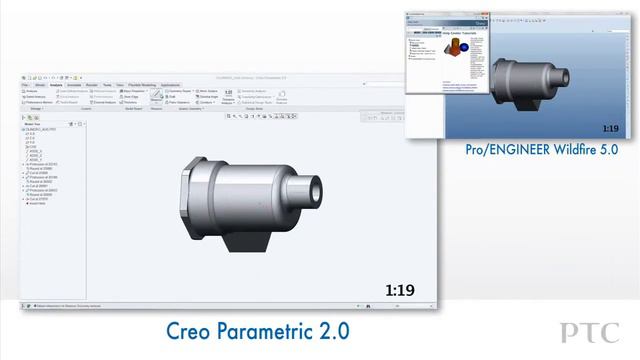Click the Mass Properties command
Viewport: 640px width, 360px height.
131,91
